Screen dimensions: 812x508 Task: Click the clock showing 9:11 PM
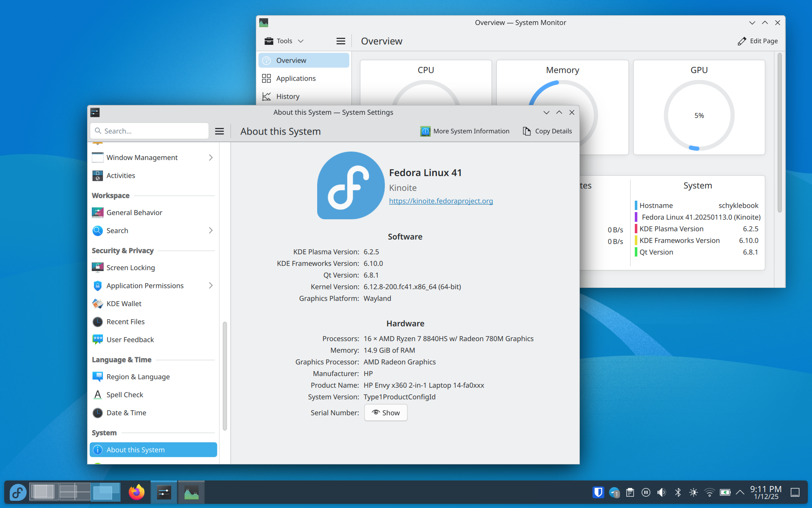click(766, 492)
